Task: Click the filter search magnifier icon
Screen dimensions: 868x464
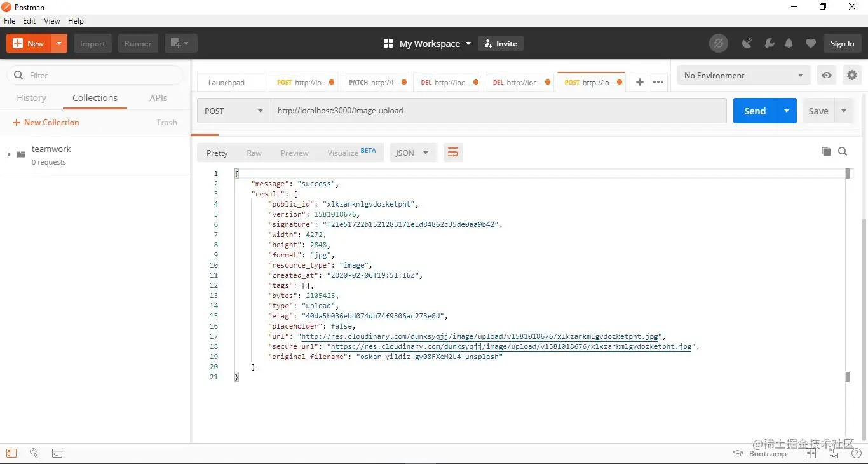Action: tap(18, 75)
